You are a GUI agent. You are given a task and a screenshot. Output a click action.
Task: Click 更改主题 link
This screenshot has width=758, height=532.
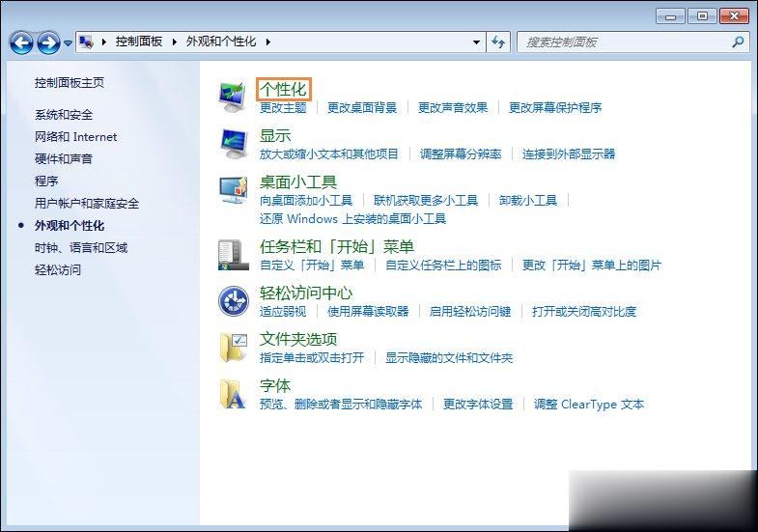(x=283, y=108)
